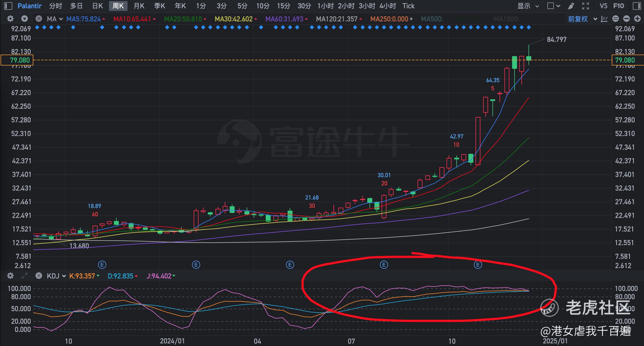Image resolution: width=644 pixels, height=346 pixels.
Task: Click the last blue diamond event marker
Action: (529, 28)
